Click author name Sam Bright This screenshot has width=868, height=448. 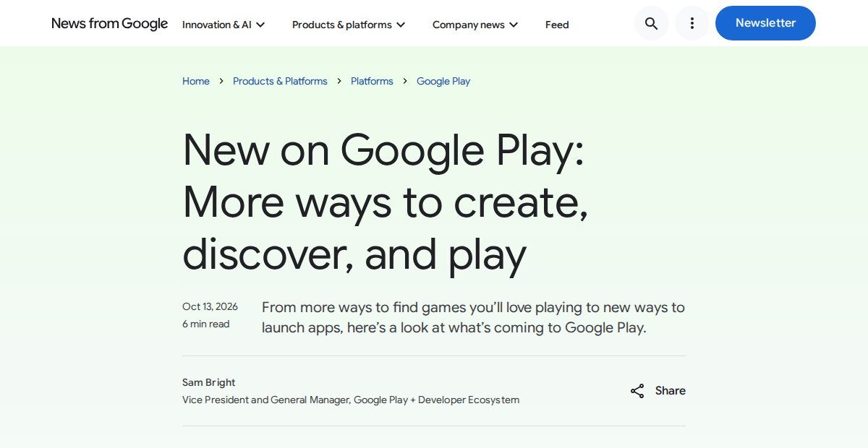(209, 382)
